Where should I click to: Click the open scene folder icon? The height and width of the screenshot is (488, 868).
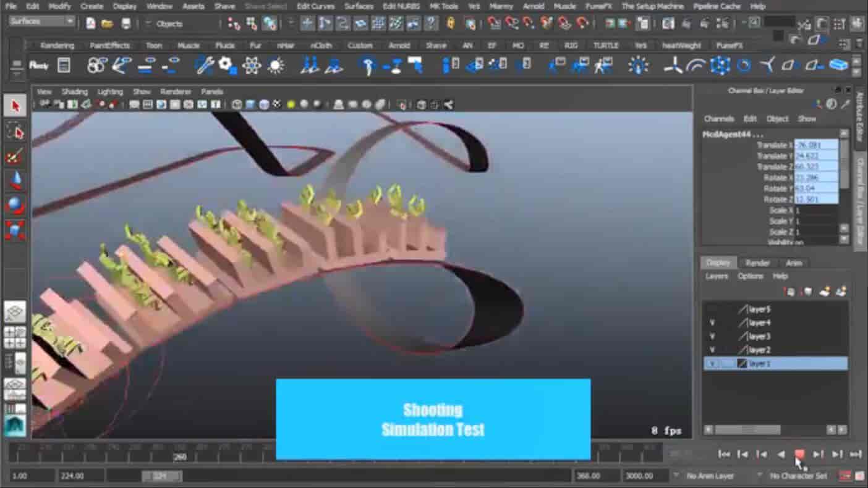click(108, 23)
